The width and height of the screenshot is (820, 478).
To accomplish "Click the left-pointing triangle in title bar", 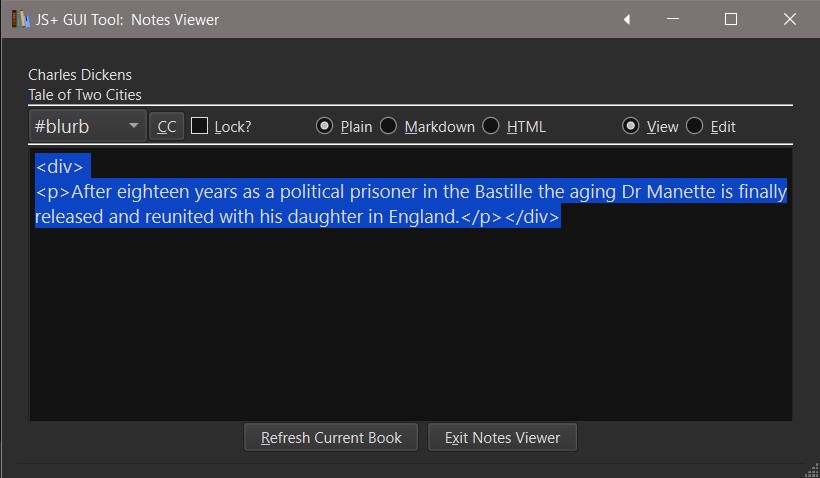I will 626,19.
